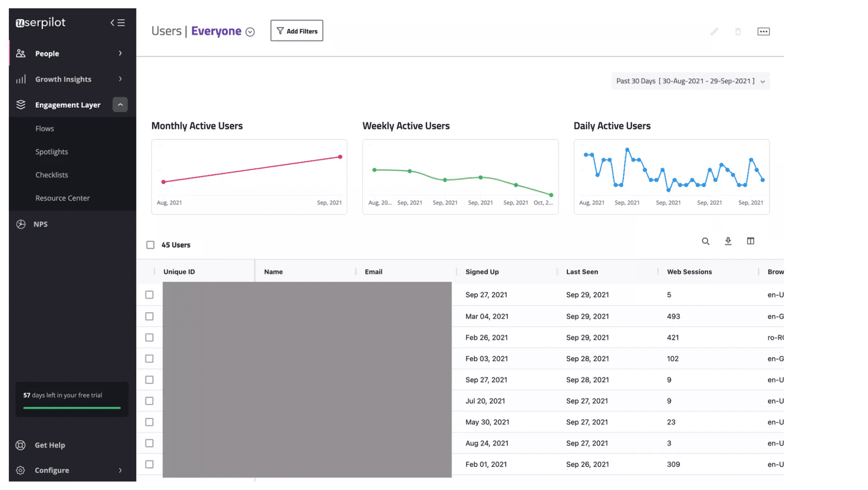Check the row signed up Mar 04, 2021

tap(149, 317)
